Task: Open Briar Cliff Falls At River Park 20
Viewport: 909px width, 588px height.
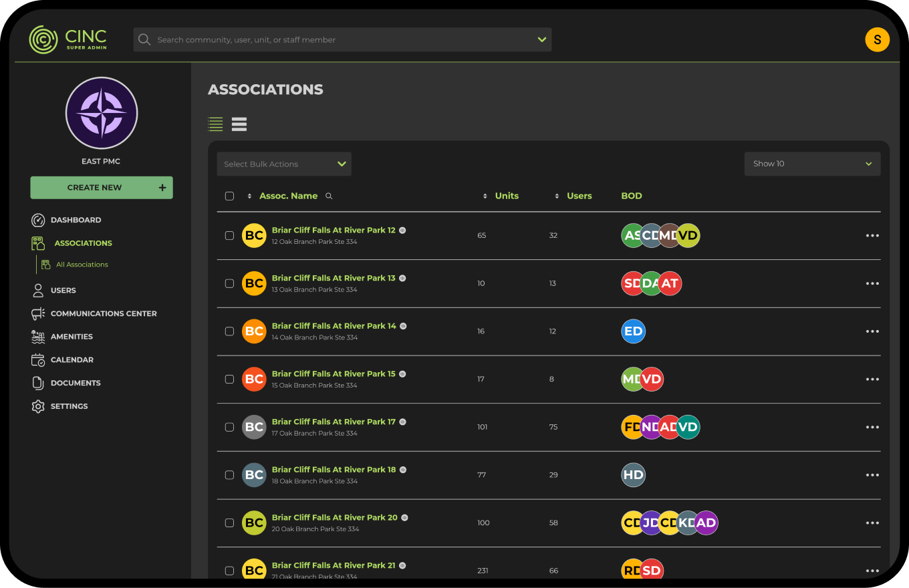Action: pos(335,517)
